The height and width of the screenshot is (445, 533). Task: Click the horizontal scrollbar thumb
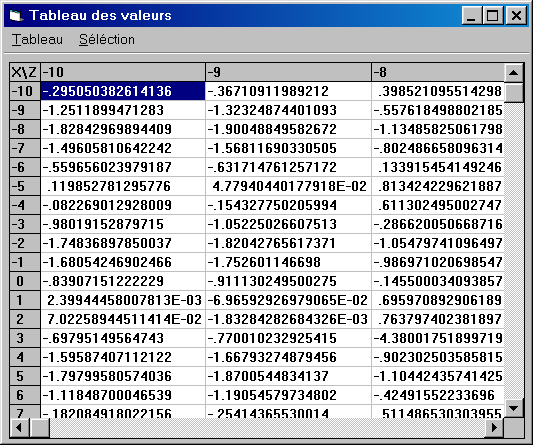40,427
